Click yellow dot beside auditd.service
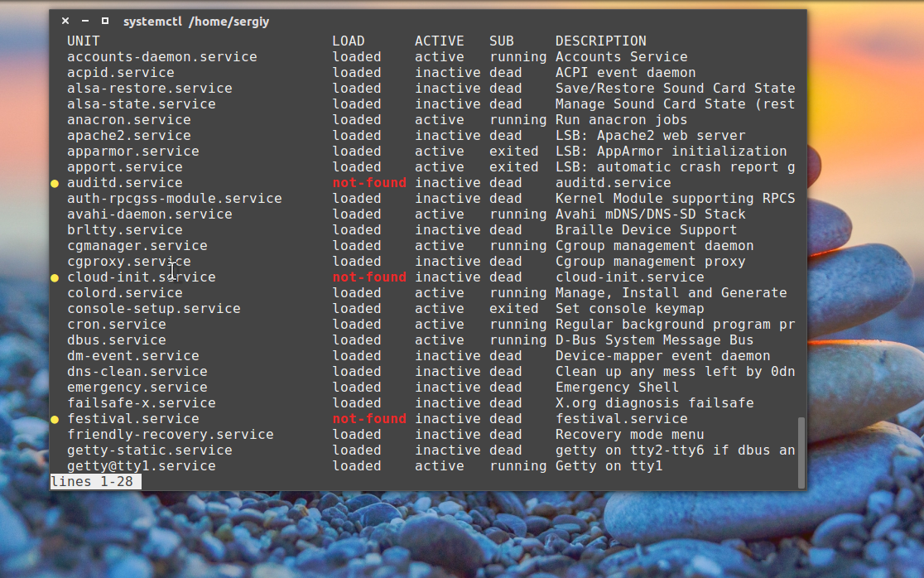The height and width of the screenshot is (578, 924). 55,183
